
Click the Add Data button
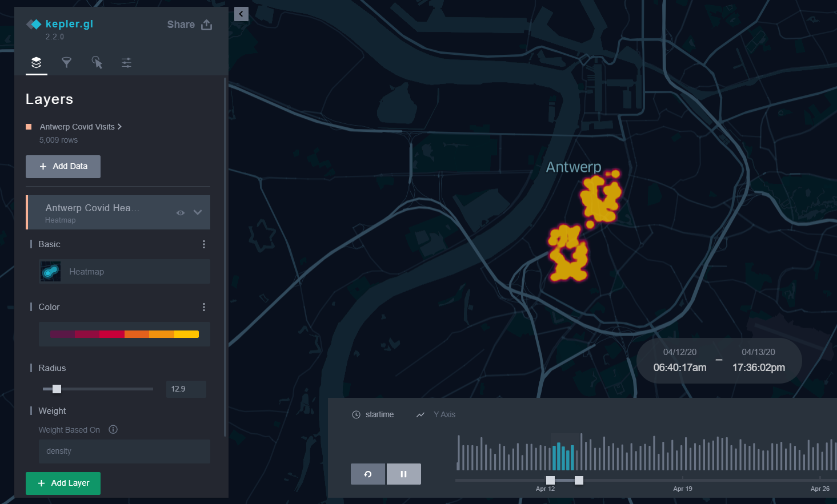[x=63, y=167]
